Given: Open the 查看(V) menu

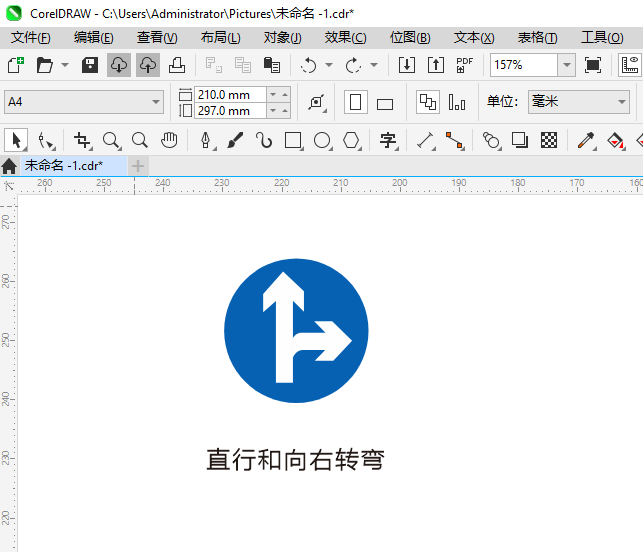Looking at the screenshot, I should [x=157, y=38].
